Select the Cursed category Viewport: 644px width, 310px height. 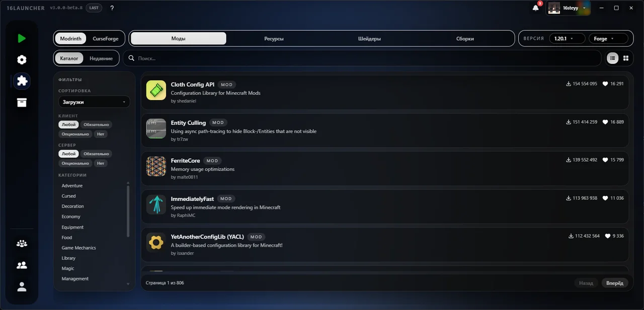tap(69, 196)
